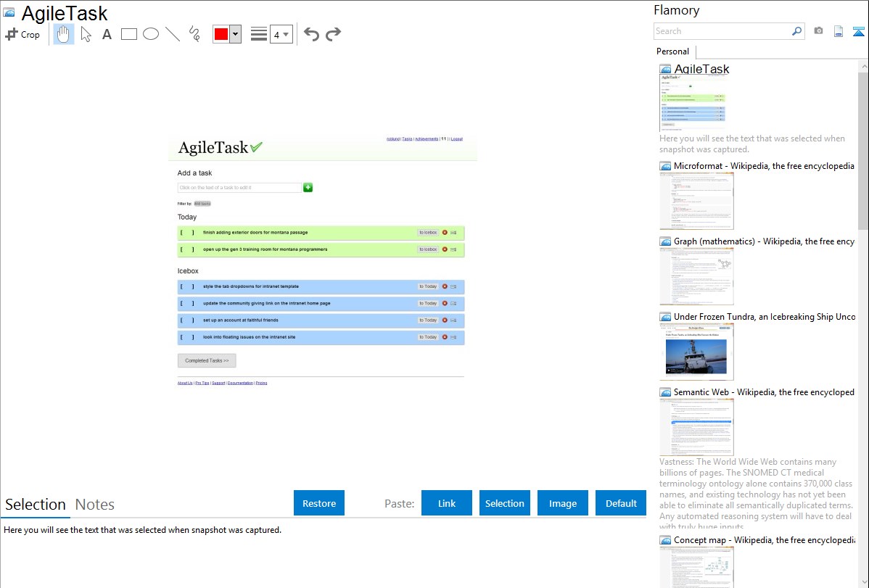Delete the 'open up the gen 3 training room' task
The width and height of the screenshot is (869, 588).
445,249
